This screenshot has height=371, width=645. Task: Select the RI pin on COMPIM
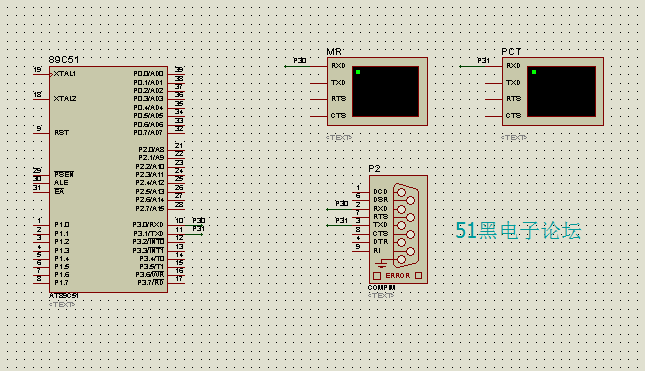point(377,250)
